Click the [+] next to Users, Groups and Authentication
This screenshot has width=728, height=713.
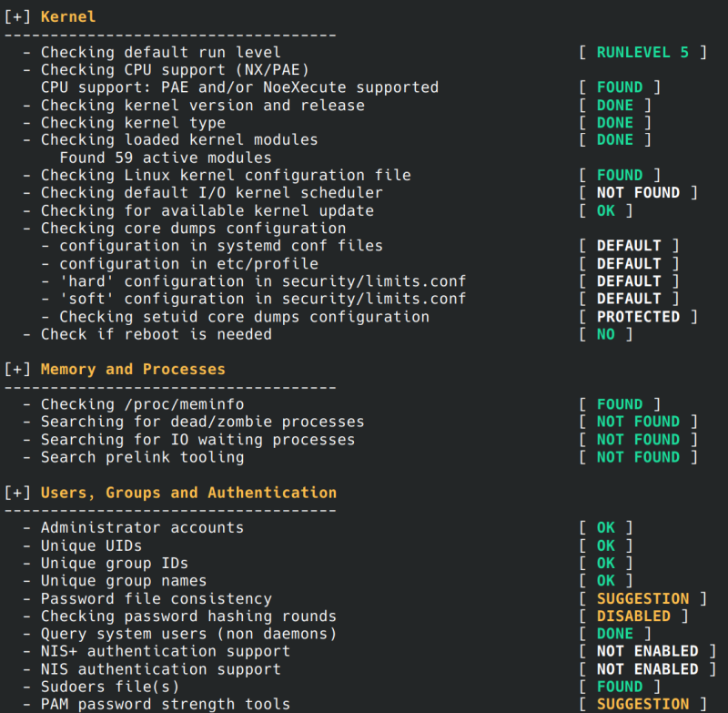(x=17, y=493)
